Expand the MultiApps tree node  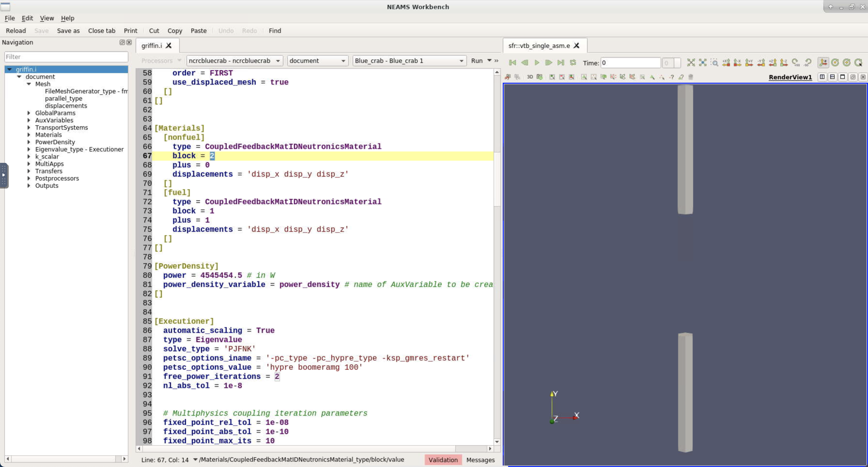pyautogui.click(x=29, y=164)
